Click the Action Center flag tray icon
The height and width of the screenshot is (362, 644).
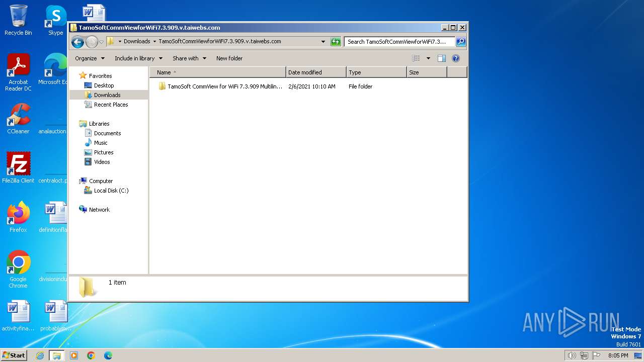click(596, 355)
